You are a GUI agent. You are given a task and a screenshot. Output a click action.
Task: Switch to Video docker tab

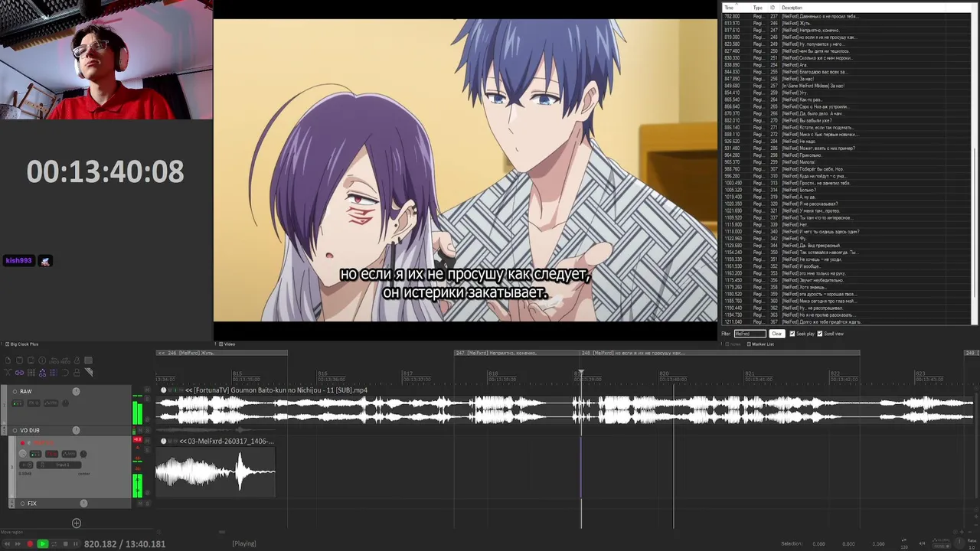click(227, 344)
